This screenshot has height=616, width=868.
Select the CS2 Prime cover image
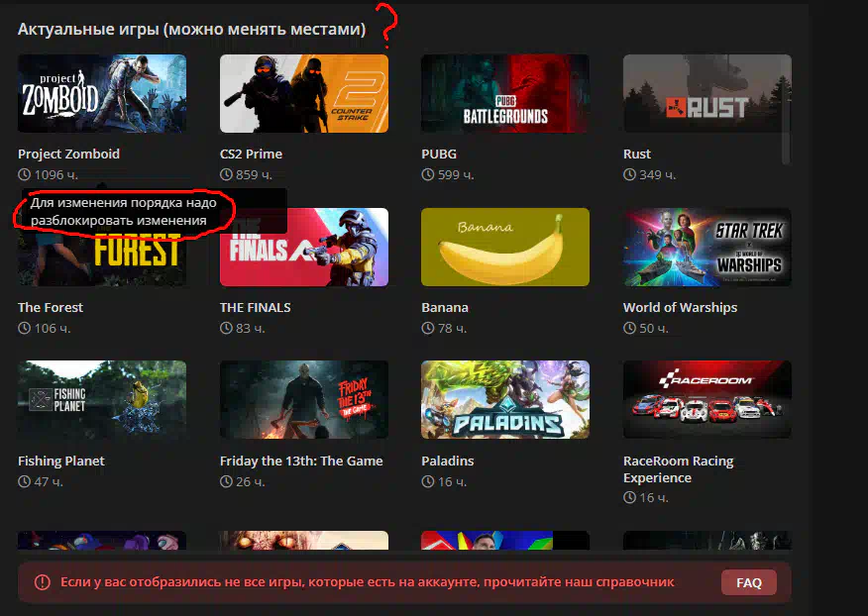pyautogui.click(x=304, y=93)
